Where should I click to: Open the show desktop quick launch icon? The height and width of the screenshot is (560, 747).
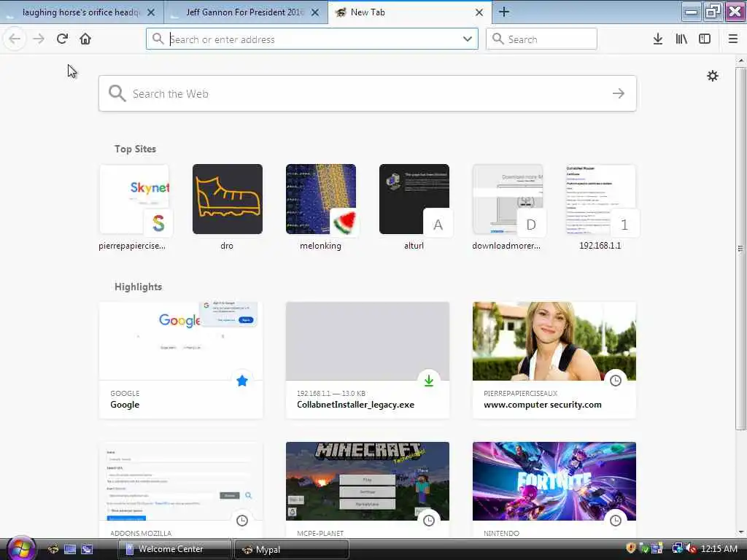pyautogui.click(x=70, y=549)
